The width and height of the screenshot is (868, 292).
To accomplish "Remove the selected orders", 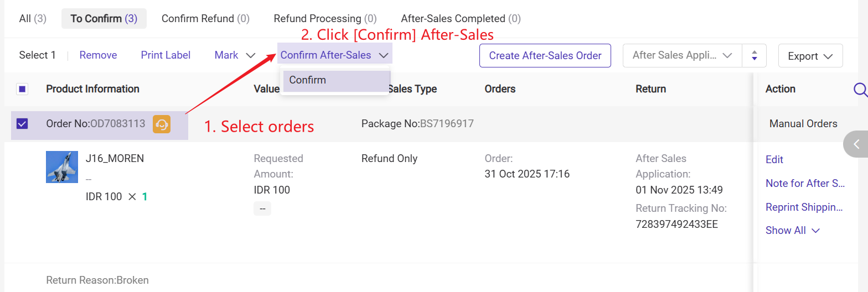I will (98, 55).
